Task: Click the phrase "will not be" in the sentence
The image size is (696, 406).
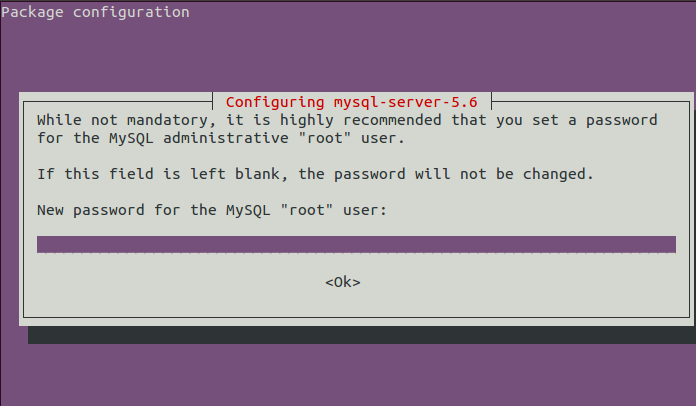Action: [464, 174]
